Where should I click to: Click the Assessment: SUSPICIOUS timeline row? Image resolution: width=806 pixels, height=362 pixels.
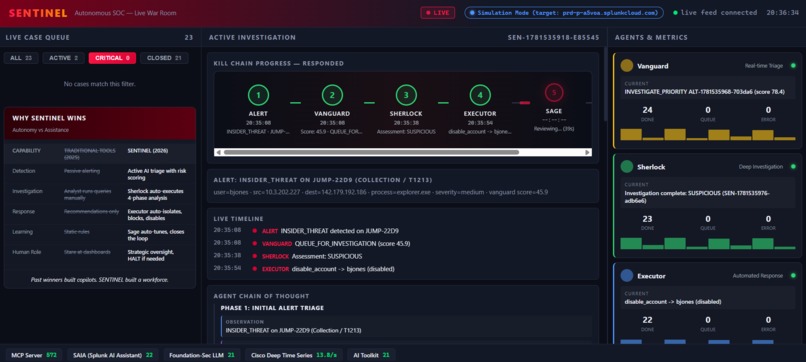(x=402, y=256)
